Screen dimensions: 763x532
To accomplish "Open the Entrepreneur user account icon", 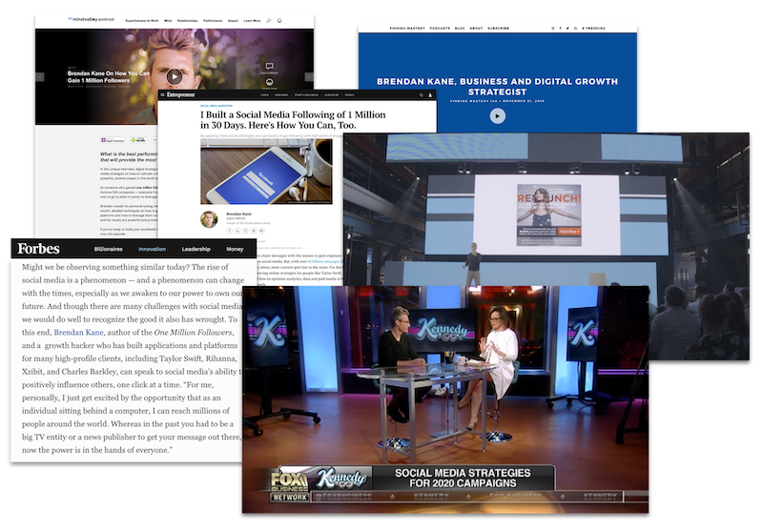I will [x=430, y=95].
